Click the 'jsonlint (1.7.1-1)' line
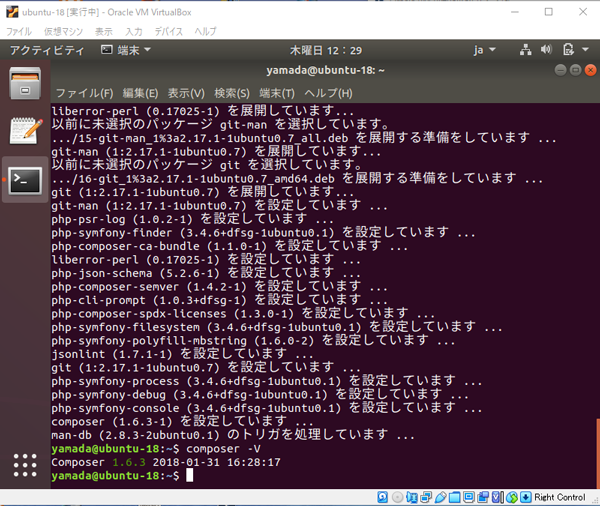600x506 pixels. [x=182, y=354]
